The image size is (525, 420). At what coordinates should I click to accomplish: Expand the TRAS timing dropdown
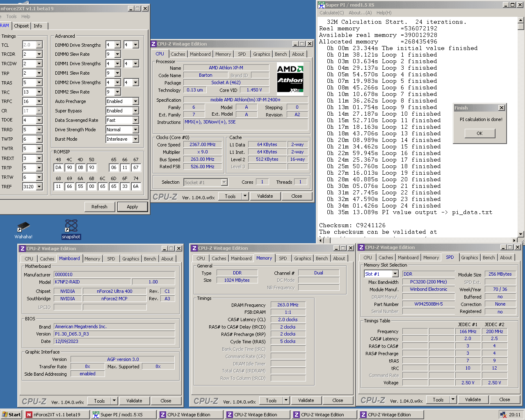[39, 82]
